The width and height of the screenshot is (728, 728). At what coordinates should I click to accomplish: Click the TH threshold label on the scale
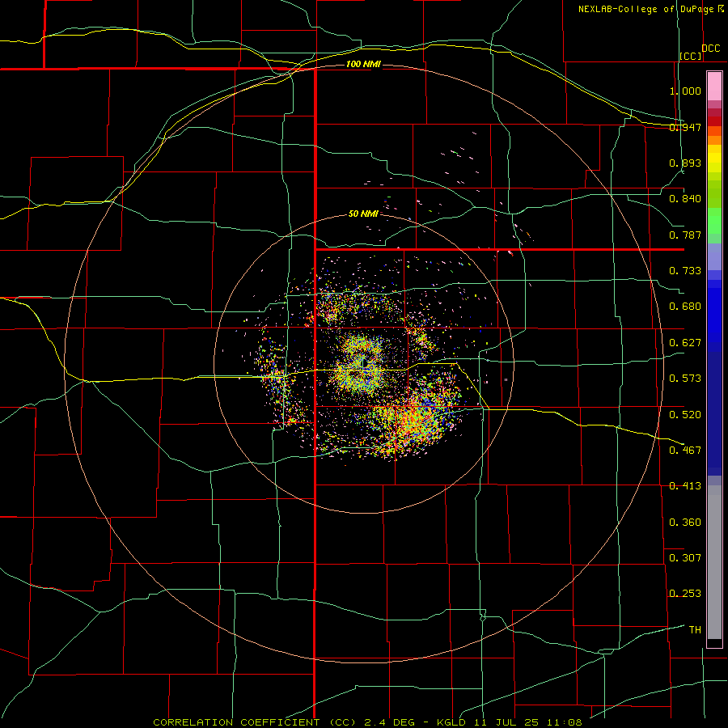coord(695,630)
